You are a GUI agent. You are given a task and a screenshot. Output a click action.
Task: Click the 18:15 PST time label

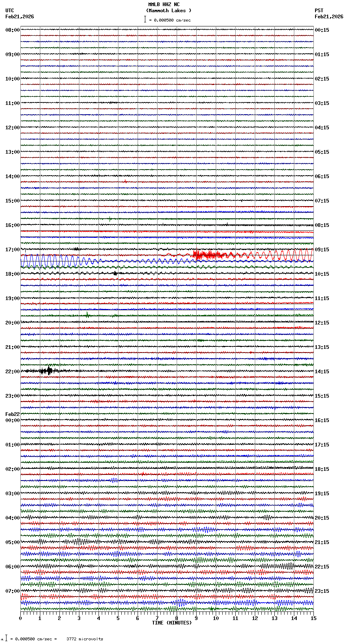pyautogui.click(x=322, y=469)
